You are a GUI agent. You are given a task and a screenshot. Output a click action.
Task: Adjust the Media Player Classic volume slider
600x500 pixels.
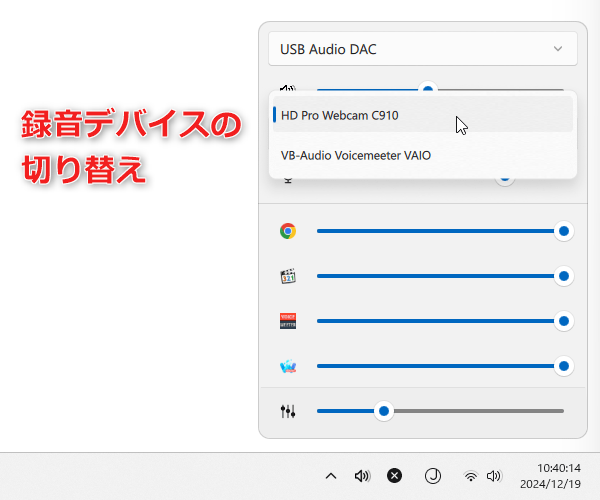440,276
